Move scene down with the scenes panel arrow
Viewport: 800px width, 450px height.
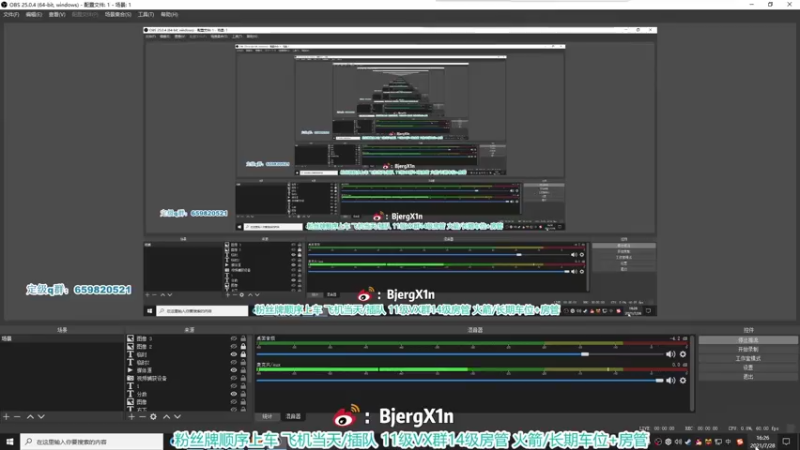[x=41, y=417]
